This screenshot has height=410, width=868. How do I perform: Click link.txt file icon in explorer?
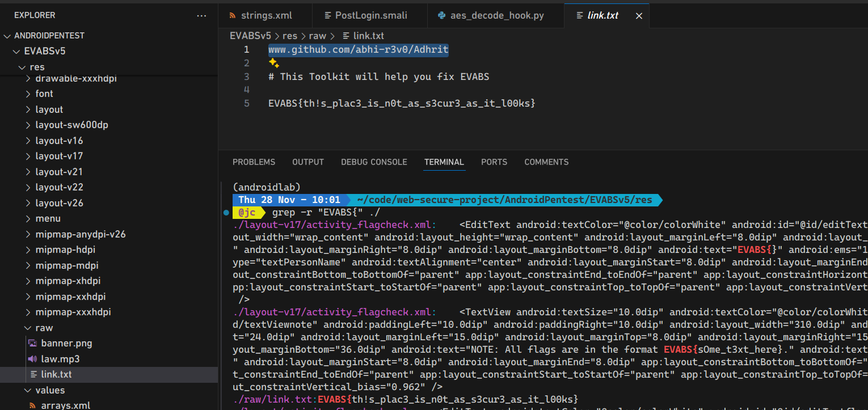pyautogui.click(x=33, y=374)
